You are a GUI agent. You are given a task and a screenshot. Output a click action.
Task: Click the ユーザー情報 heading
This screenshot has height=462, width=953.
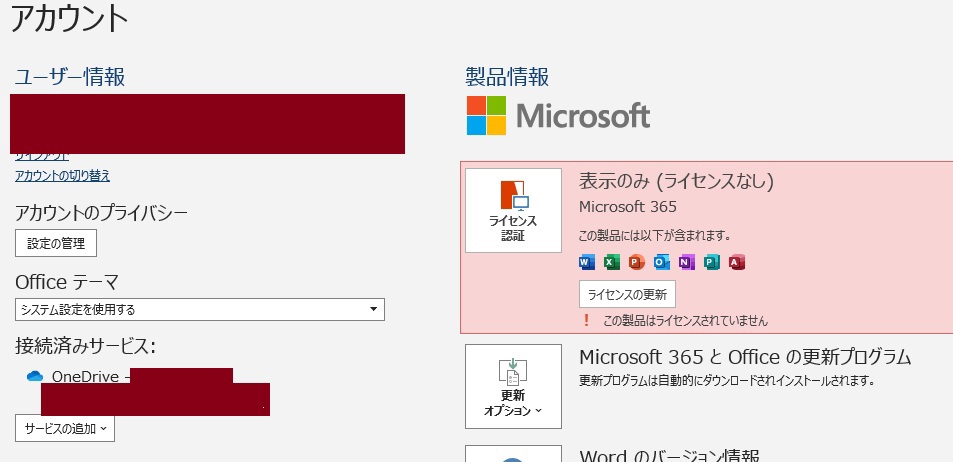pyautogui.click(x=70, y=77)
